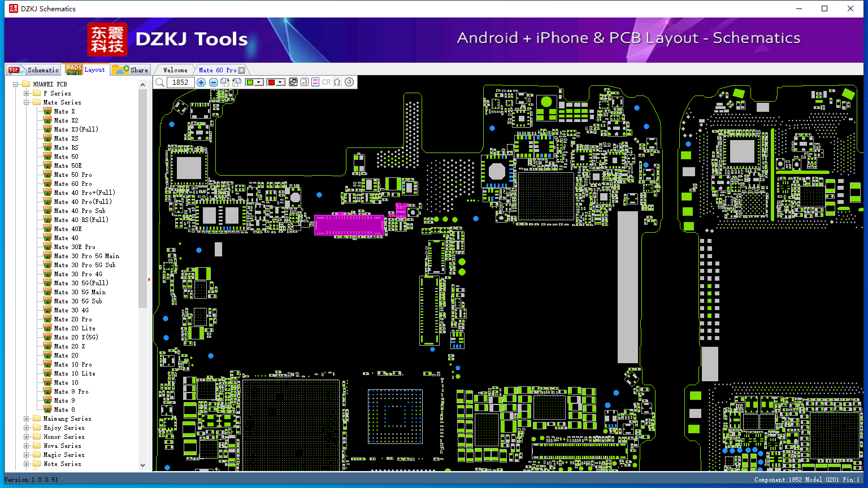Viewport: 868px width, 488px height.
Task: Collapse the Mate Series folder
Action: (x=27, y=102)
